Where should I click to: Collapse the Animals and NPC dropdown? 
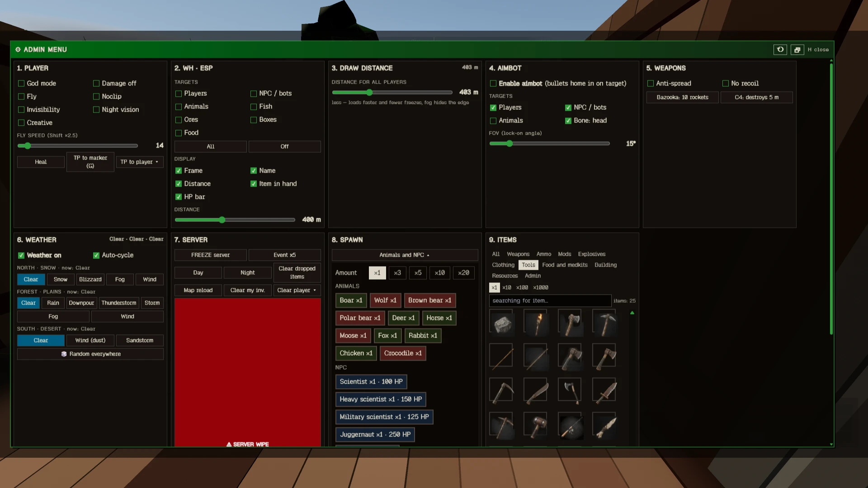pos(405,255)
